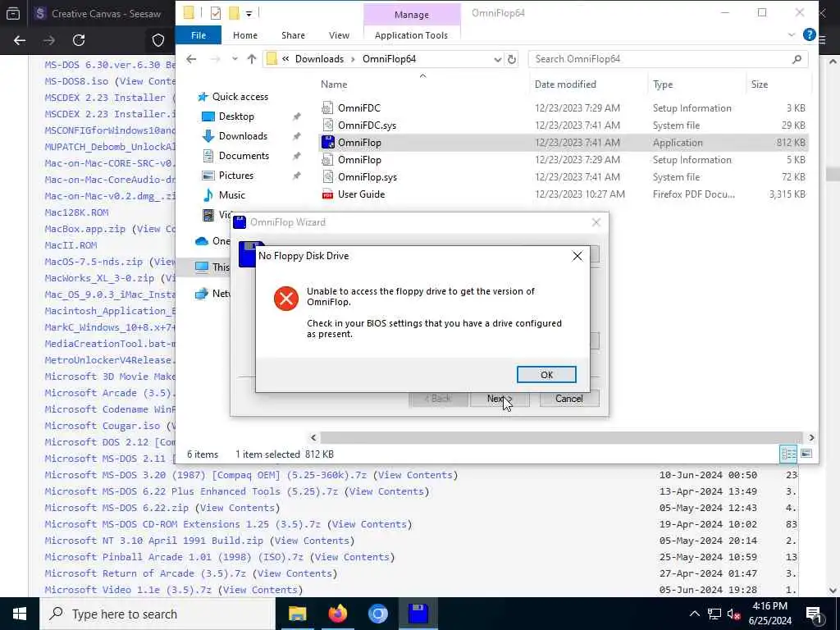Unpin Downloads from Quick access
This screenshot has height=630, width=840.
[x=296, y=137]
